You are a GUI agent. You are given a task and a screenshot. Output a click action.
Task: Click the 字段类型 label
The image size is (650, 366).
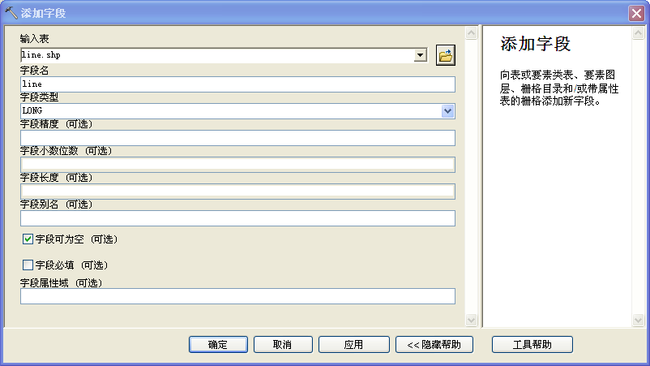pyautogui.click(x=39, y=97)
